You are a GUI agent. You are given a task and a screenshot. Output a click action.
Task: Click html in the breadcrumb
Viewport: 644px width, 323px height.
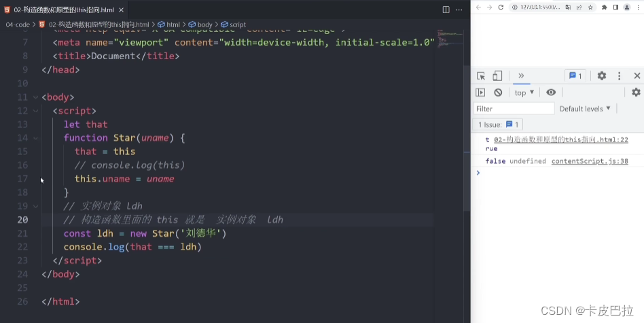[173, 24]
